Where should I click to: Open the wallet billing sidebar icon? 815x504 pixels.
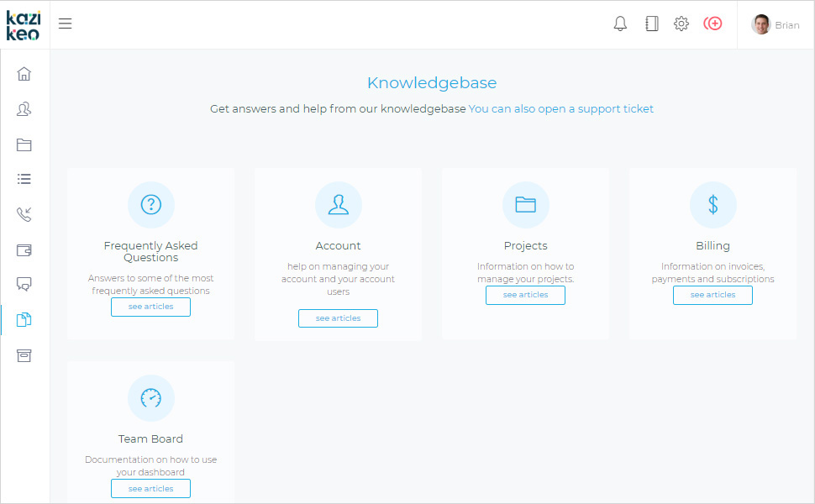pyautogui.click(x=24, y=250)
